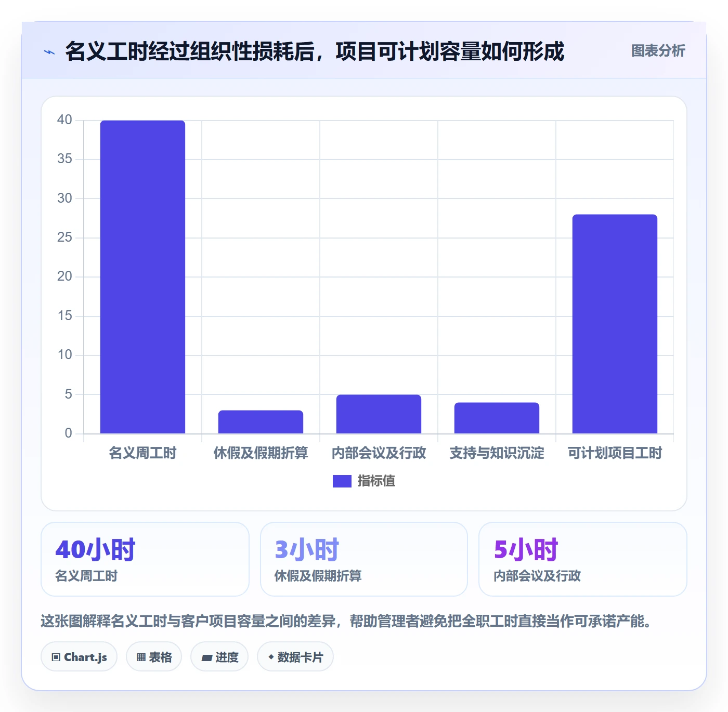The width and height of the screenshot is (728, 712).
Task: Click the 进度 progress icon tag
Action: tap(219, 657)
